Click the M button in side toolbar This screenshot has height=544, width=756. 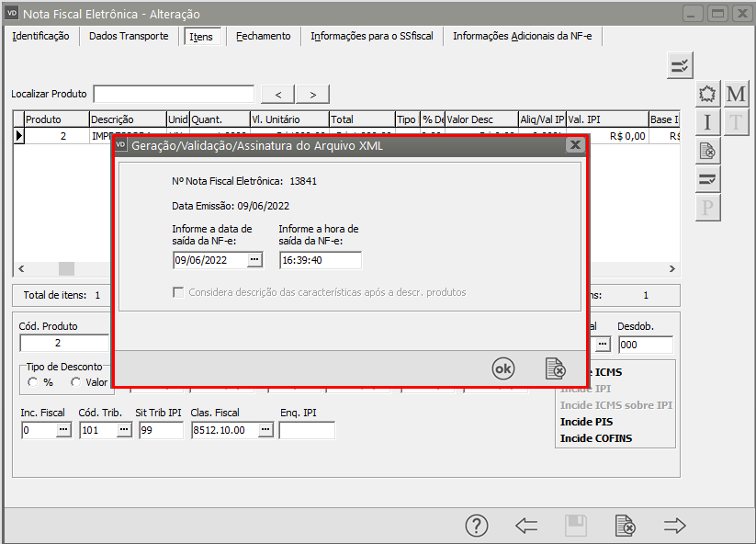736,94
